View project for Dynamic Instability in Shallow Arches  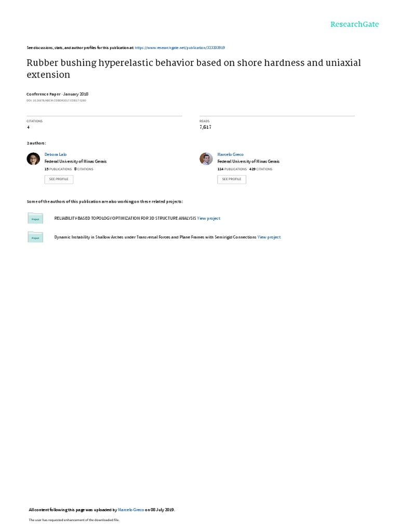pyautogui.click(x=269, y=237)
